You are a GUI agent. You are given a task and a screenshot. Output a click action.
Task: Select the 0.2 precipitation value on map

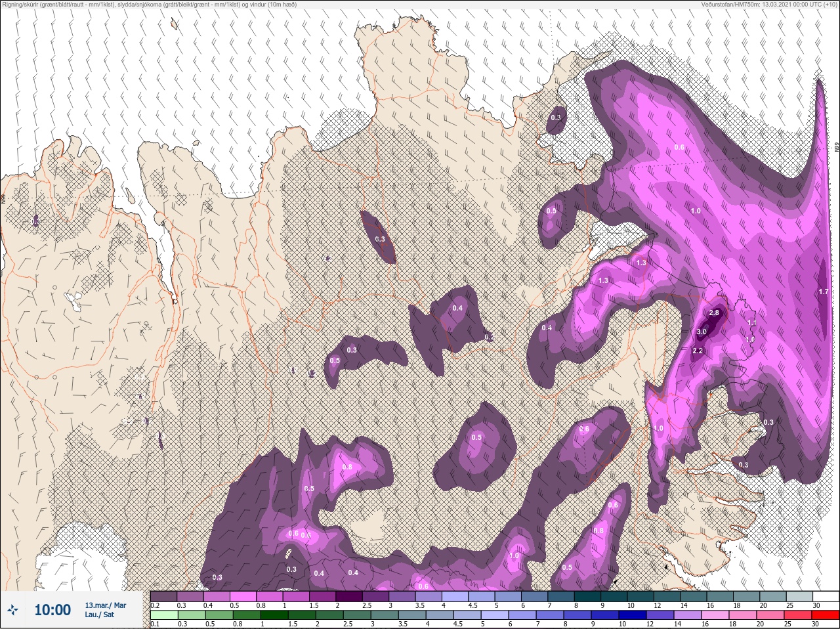click(x=489, y=337)
